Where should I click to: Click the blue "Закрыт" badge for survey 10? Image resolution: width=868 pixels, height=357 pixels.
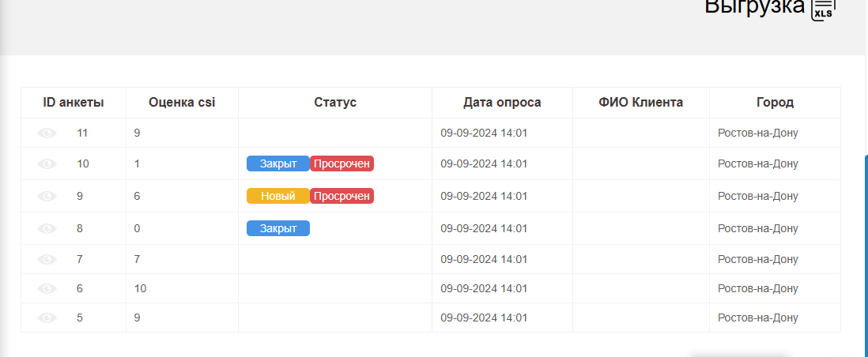[277, 163]
